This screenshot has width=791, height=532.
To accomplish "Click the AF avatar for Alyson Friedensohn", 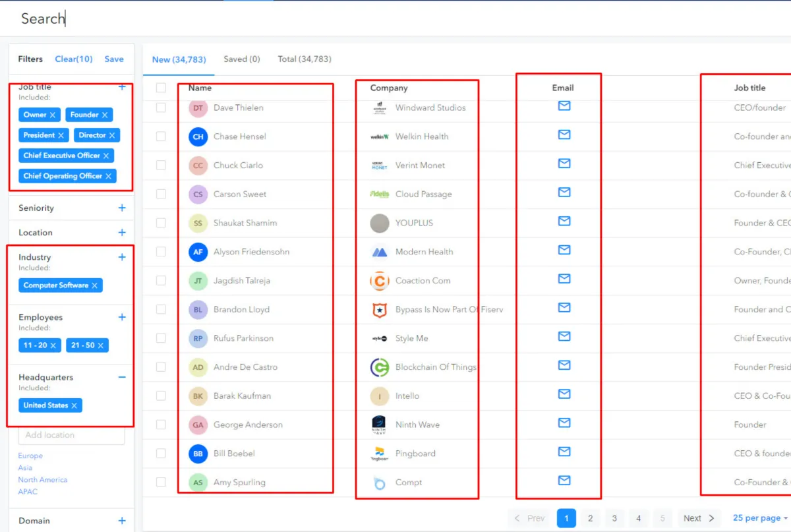I will pos(198,252).
